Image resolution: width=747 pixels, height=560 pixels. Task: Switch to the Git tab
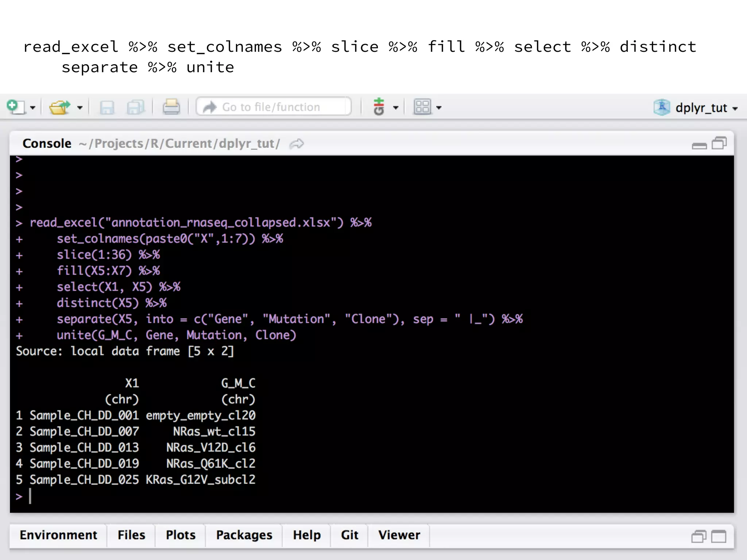coord(349,535)
